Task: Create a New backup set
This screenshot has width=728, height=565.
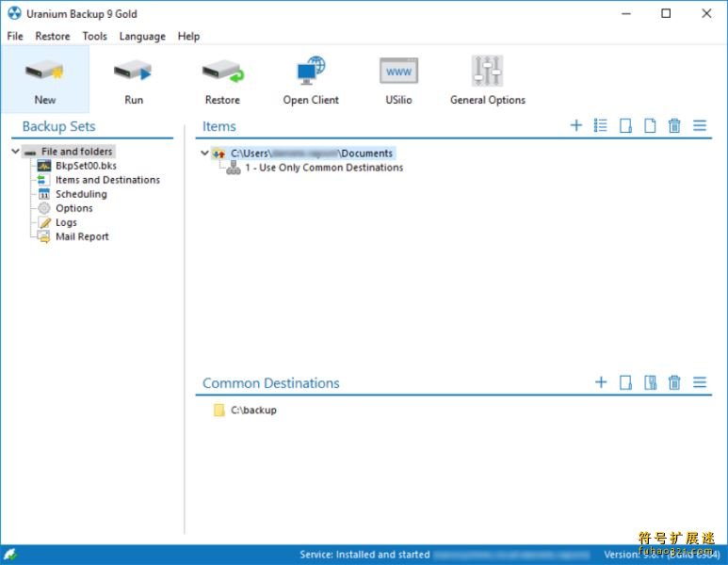Action: [45, 80]
